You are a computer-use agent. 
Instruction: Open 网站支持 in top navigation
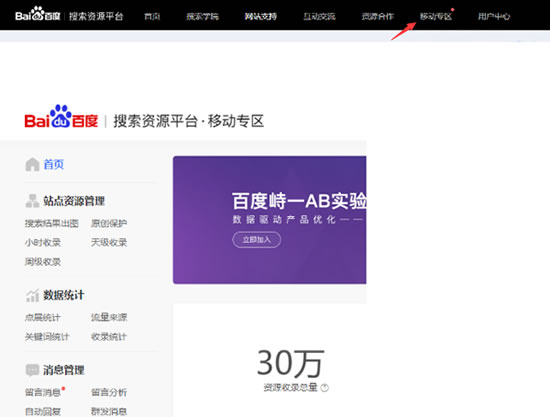pos(261,16)
